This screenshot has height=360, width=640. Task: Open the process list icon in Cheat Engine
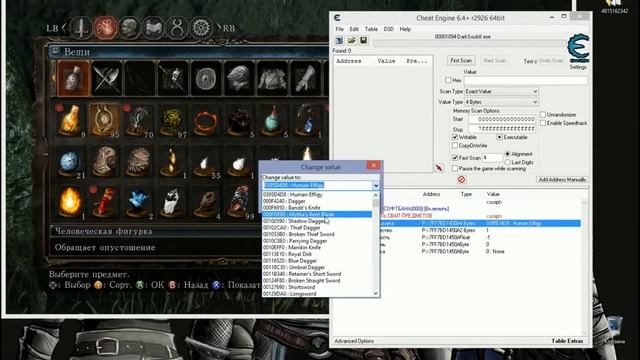tap(339, 40)
